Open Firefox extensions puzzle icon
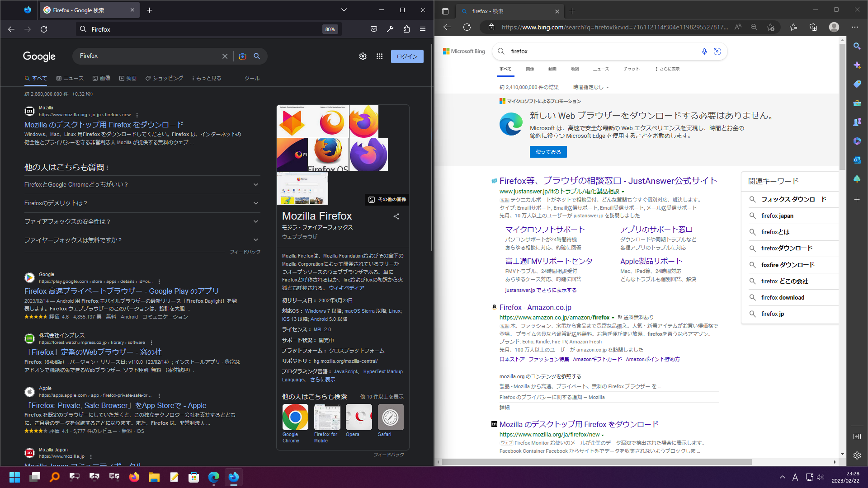This screenshot has height=488, width=868. (x=406, y=29)
